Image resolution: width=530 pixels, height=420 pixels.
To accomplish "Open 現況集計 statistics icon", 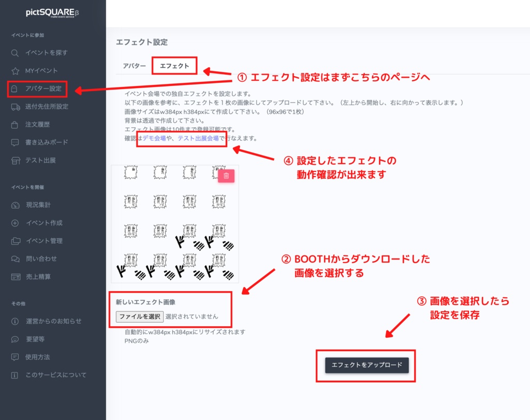I will tap(14, 205).
